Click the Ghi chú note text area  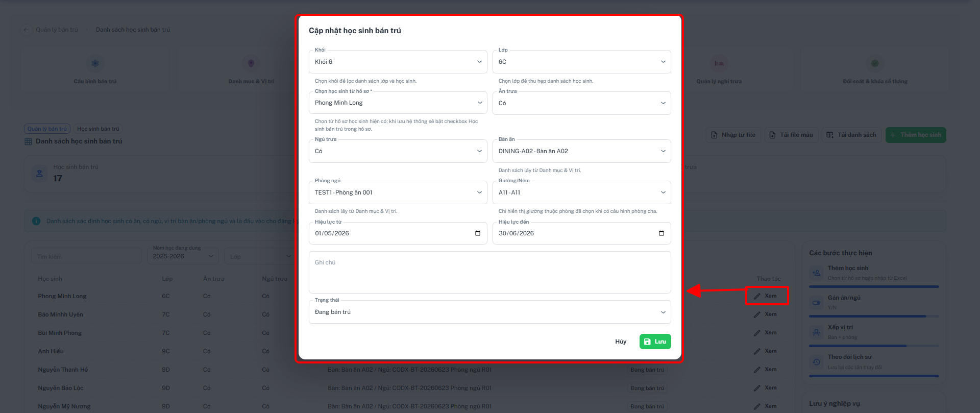(x=490, y=272)
